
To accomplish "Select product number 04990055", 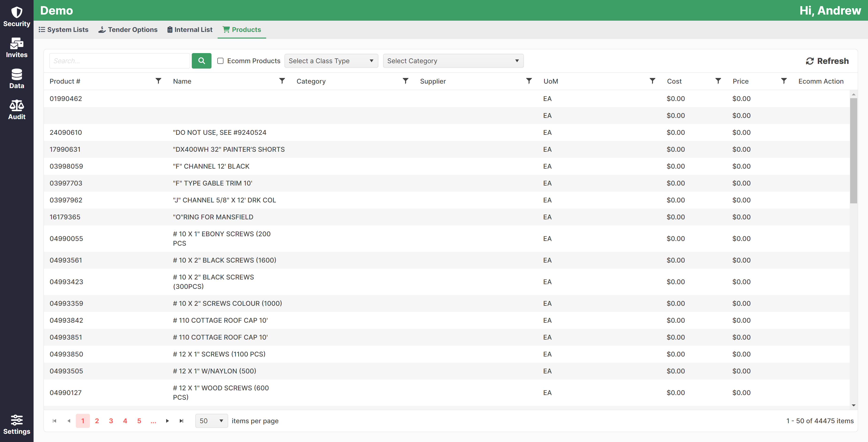I will [x=66, y=238].
